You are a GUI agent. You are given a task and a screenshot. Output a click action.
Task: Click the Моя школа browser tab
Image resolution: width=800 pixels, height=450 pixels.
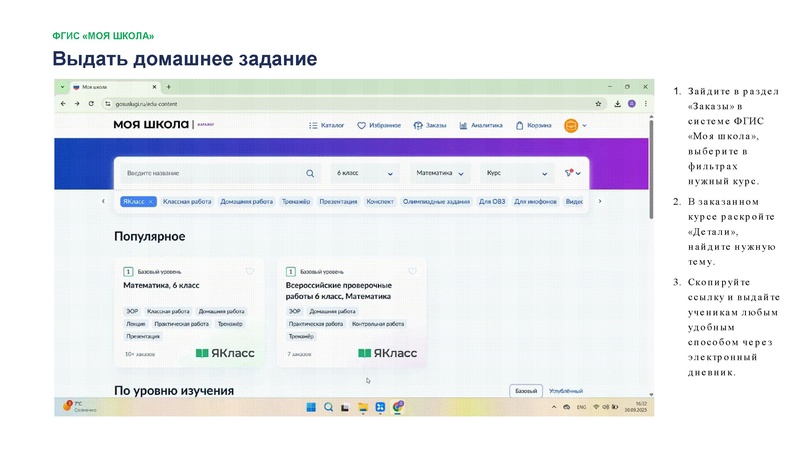pos(115,87)
